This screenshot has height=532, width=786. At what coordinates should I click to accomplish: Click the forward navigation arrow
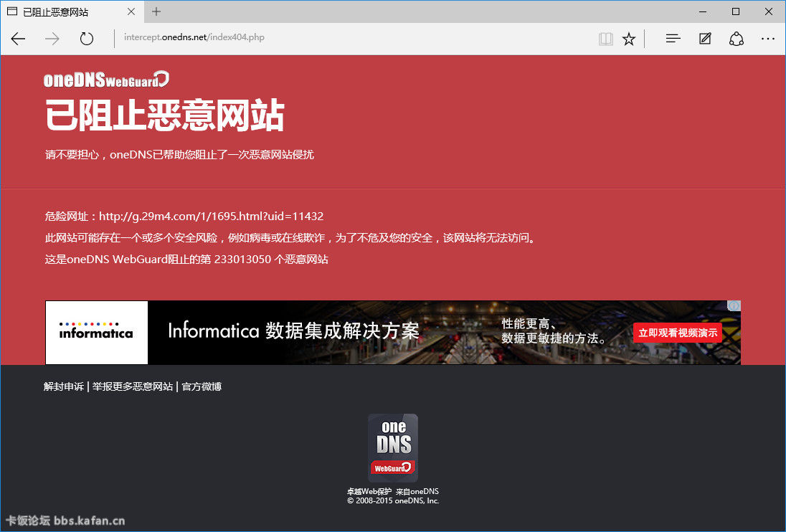[x=52, y=39]
